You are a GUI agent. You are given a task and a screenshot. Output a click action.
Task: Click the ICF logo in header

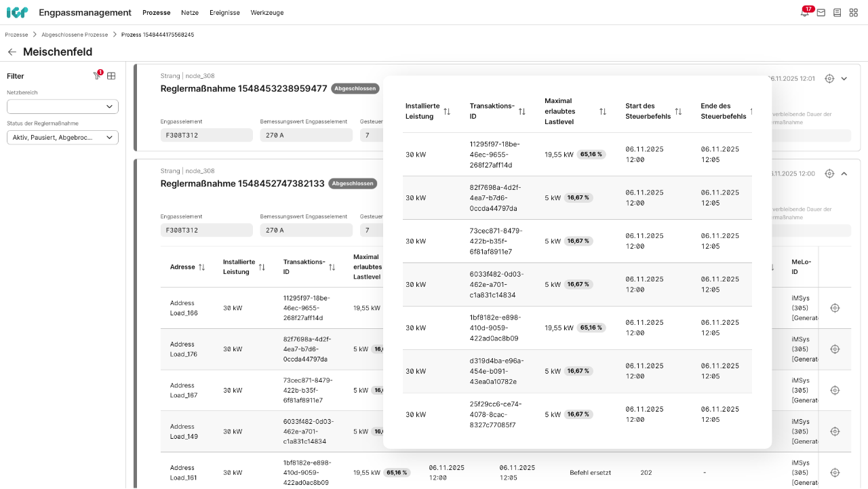coord(17,13)
